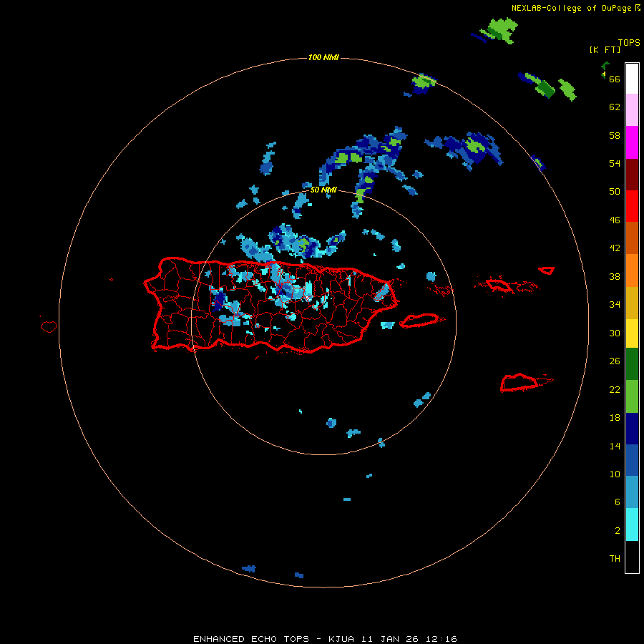Click the legend value "38"
This screenshot has height=644, width=644.
pyautogui.click(x=615, y=276)
